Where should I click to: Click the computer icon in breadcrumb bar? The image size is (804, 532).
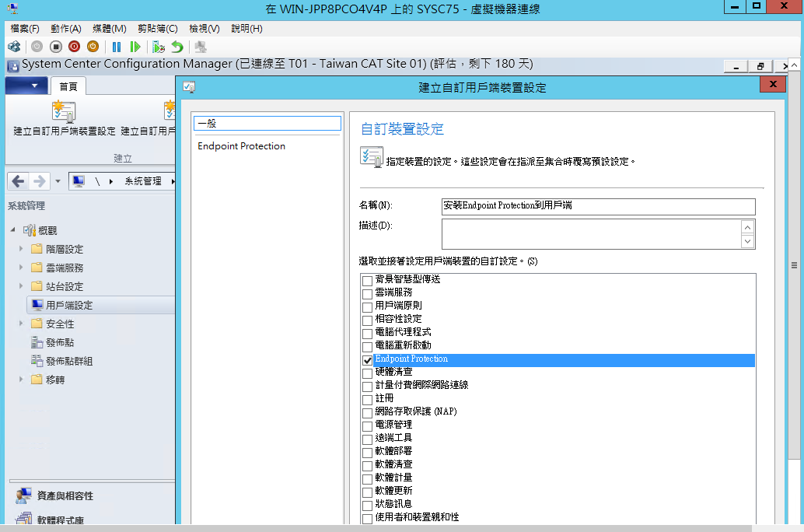point(79,181)
